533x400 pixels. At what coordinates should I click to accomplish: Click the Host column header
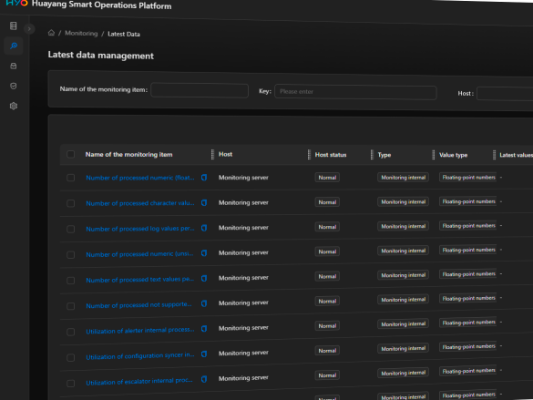[x=225, y=154]
